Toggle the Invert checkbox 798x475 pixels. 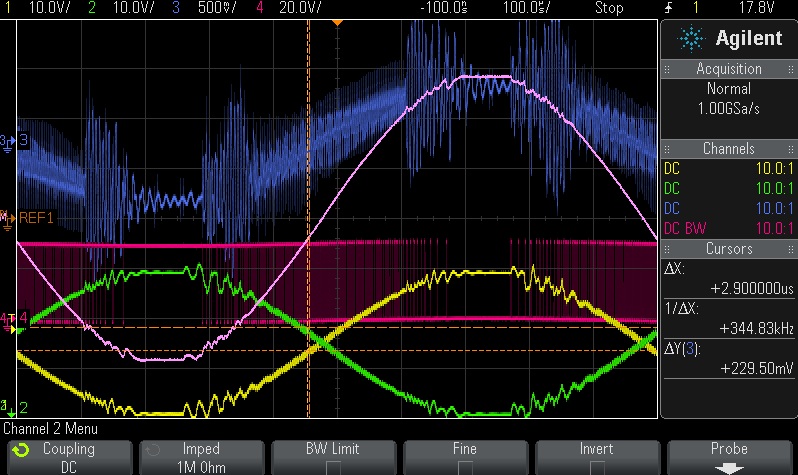click(596, 467)
